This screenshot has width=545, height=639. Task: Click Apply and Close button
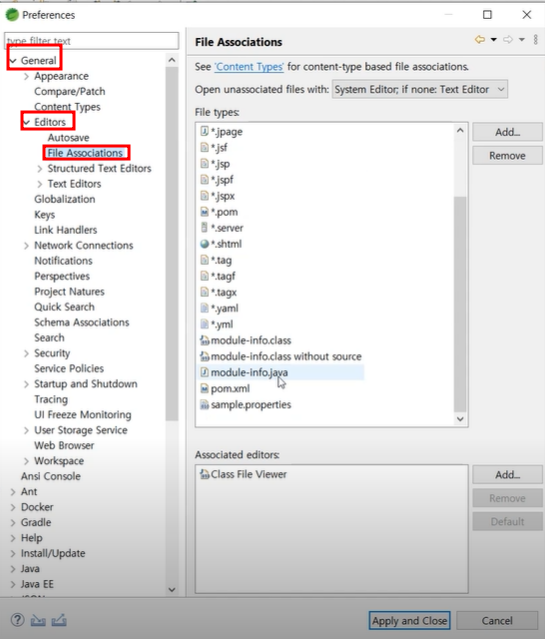coord(410,621)
